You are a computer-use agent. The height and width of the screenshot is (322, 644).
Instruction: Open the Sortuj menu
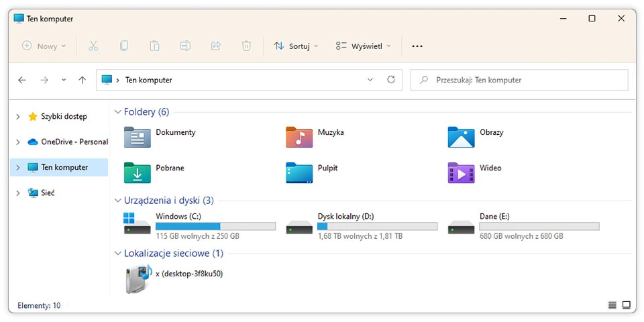click(296, 46)
